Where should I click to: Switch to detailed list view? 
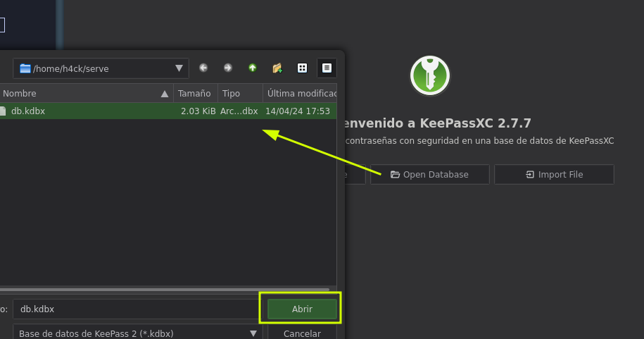point(327,68)
